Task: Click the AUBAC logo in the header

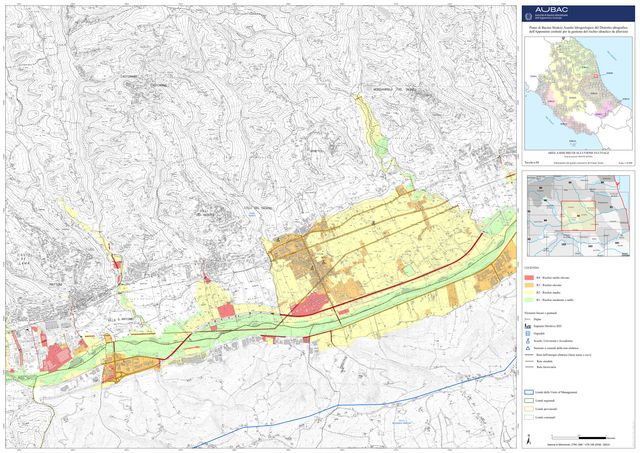Action: [x=551, y=10]
